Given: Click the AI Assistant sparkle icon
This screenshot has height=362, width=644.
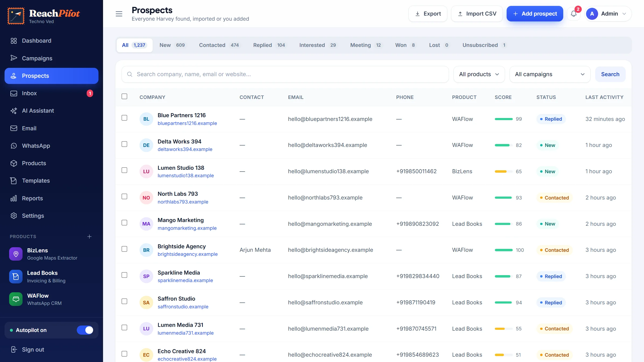Looking at the screenshot, I should [x=14, y=111].
